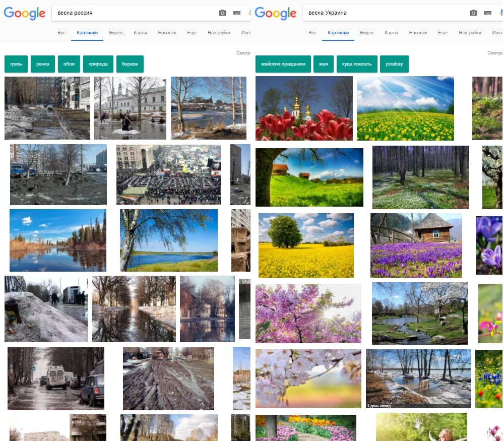The height and width of the screenshot is (441, 504).
Task: Open the image labeled '1 день назад'
Action: click(418, 379)
